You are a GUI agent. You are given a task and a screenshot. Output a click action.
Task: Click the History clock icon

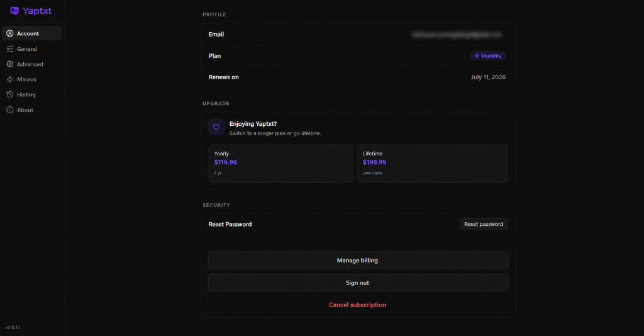pyautogui.click(x=10, y=94)
